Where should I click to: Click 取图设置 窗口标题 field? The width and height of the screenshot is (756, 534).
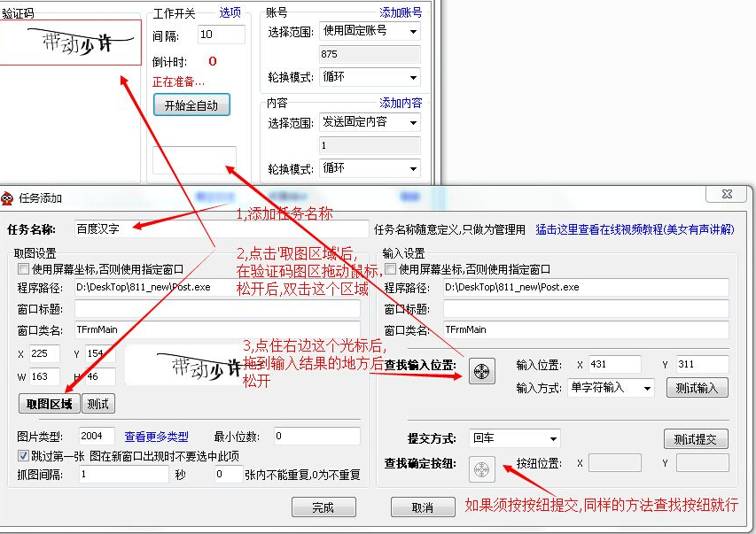(217, 308)
